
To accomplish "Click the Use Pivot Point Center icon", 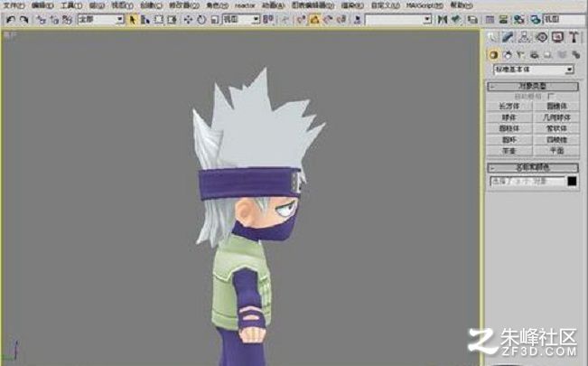I will (267, 19).
